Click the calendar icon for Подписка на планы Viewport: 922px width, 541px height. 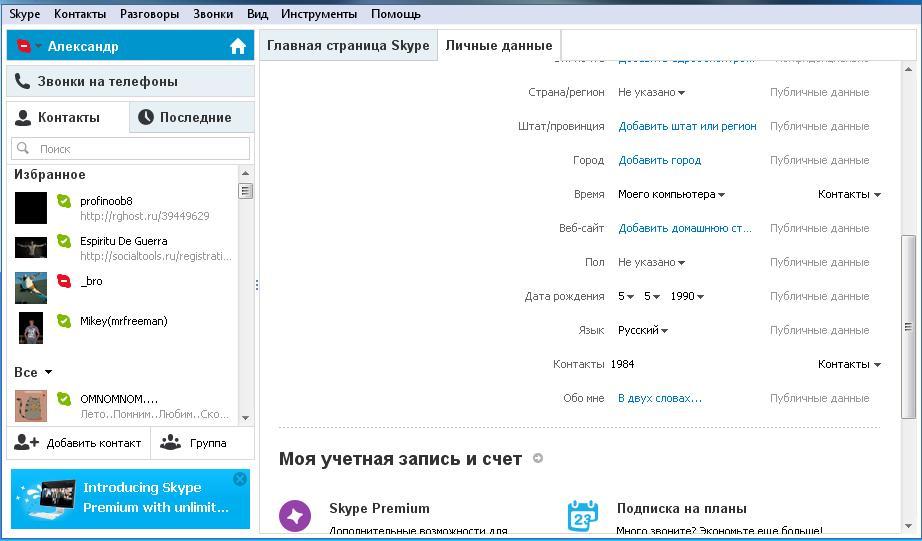tap(583, 515)
